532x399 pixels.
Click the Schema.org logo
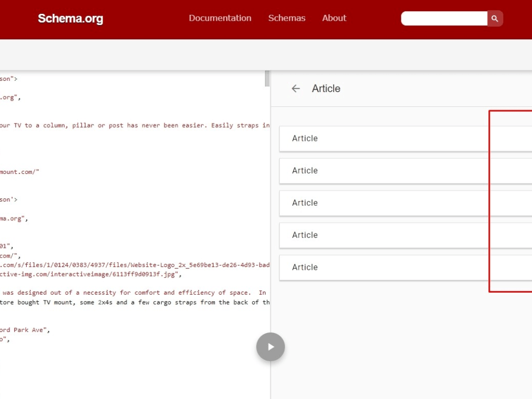[70, 19]
